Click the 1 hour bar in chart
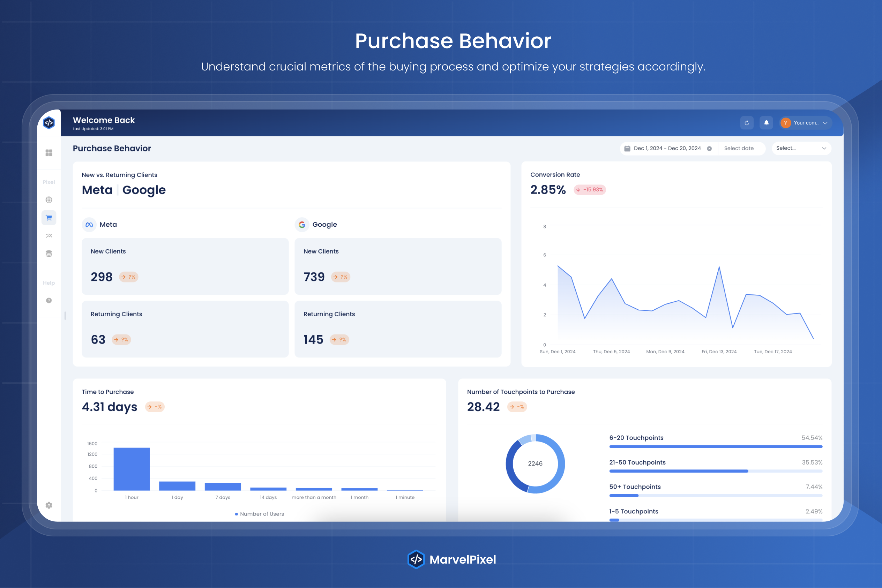The image size is (882, 588). click(132, 469)
